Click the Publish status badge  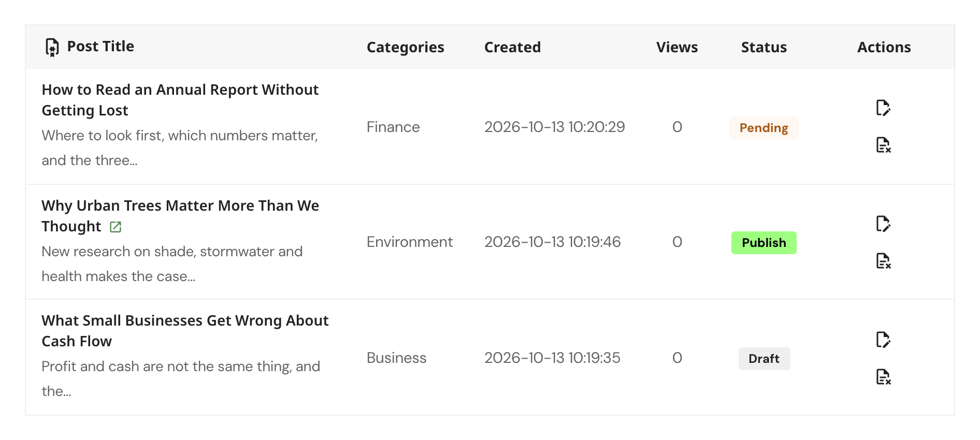[763, 243]
